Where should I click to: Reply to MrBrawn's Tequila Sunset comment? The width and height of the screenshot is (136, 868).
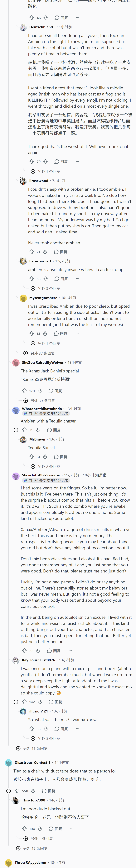point(61,457)
